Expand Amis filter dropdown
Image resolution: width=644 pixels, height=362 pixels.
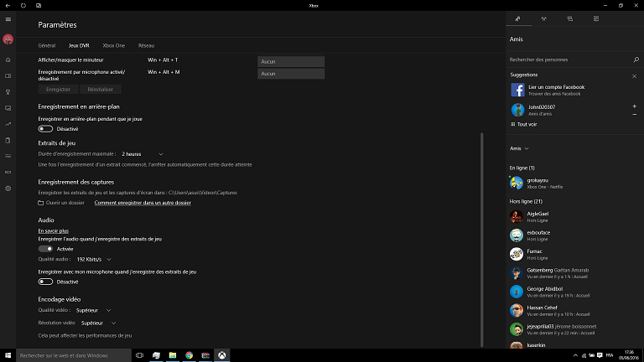pos(519,148)
